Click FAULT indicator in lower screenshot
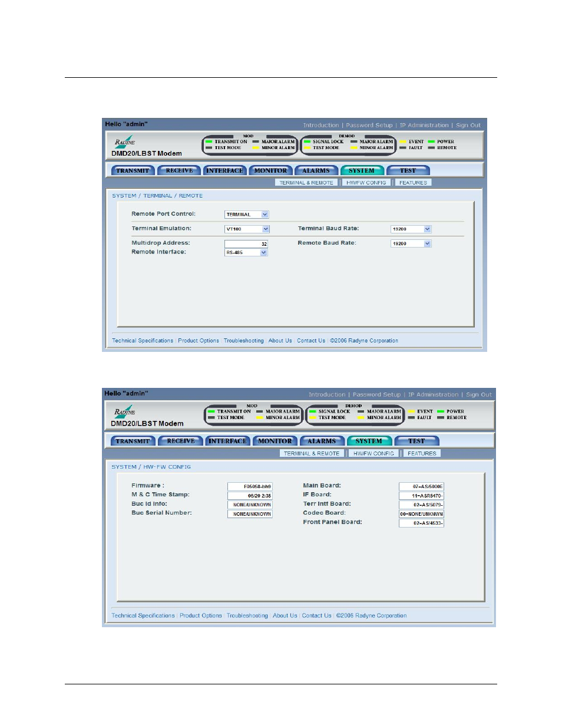The width and height of the screenshot is (562, 728). [420, 417]
